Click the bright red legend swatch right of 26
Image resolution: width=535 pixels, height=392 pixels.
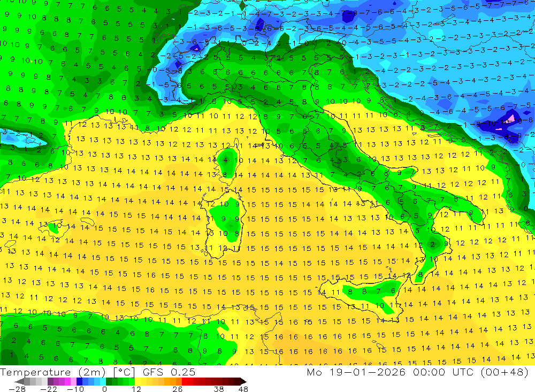pyautogui.click(x=185, y=381)
